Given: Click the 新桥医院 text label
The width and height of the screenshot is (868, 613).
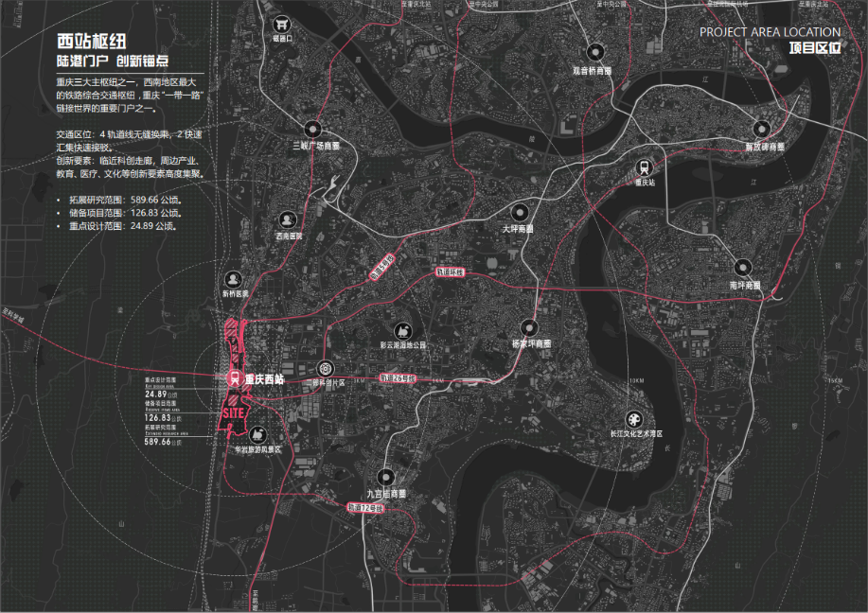Looking at the screenshot, I should click(x=236, y=294).
